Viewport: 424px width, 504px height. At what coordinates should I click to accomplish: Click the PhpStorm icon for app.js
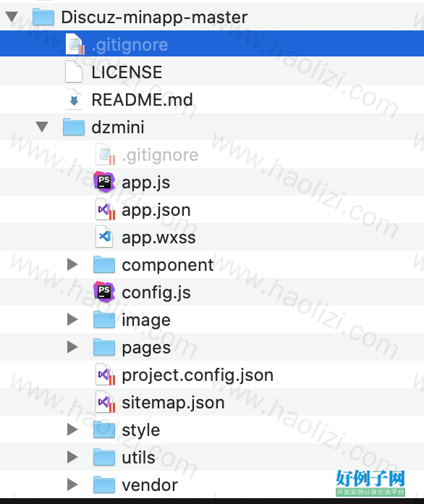(104, 182)
